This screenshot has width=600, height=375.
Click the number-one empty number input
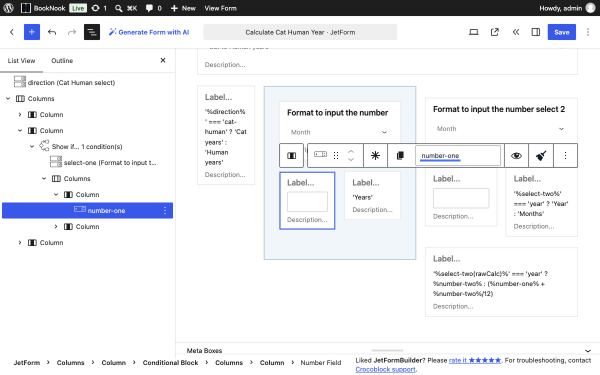point(307,202)
